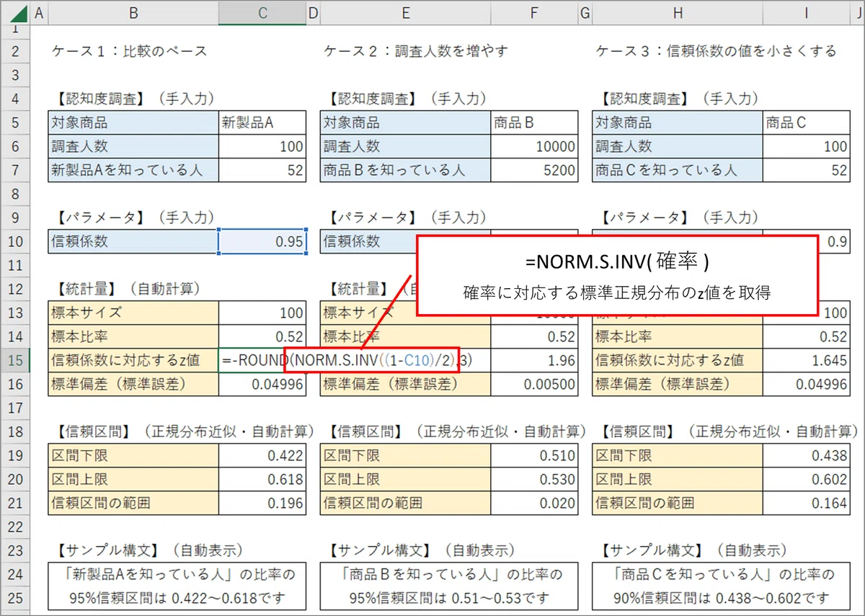This screenshot has height=616, width=865.
Task: Click the interval range cell 0.196
Action: (x=262, y=503)
